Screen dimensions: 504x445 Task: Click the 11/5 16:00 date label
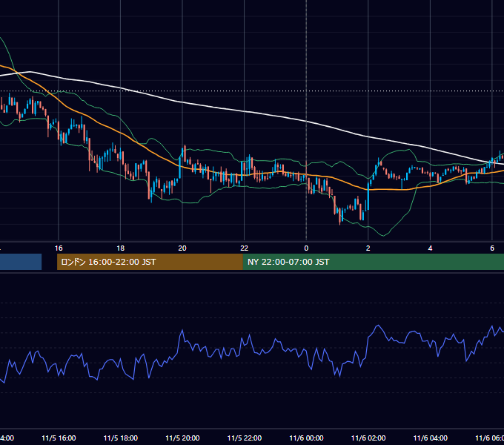pos(59,438)
